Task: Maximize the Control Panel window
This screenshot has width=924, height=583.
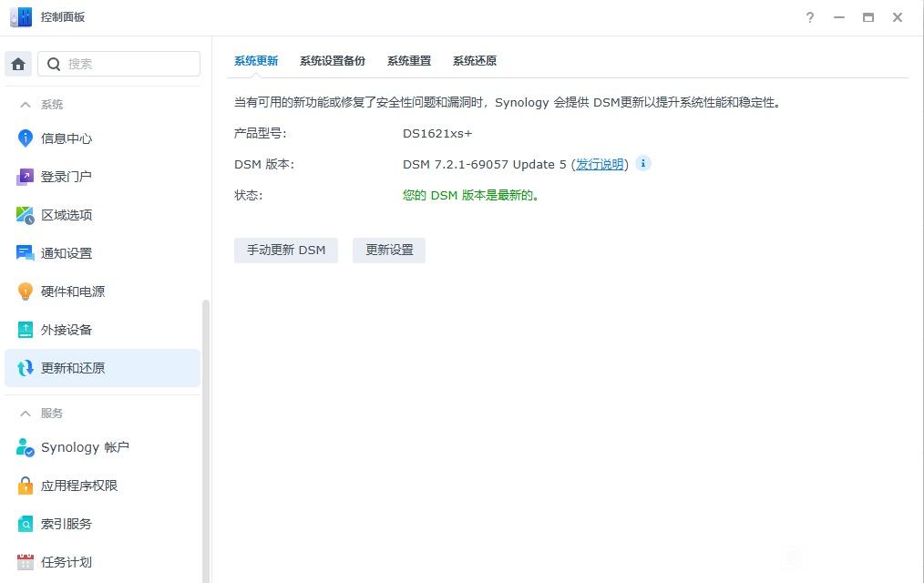Action: (868, 17)
